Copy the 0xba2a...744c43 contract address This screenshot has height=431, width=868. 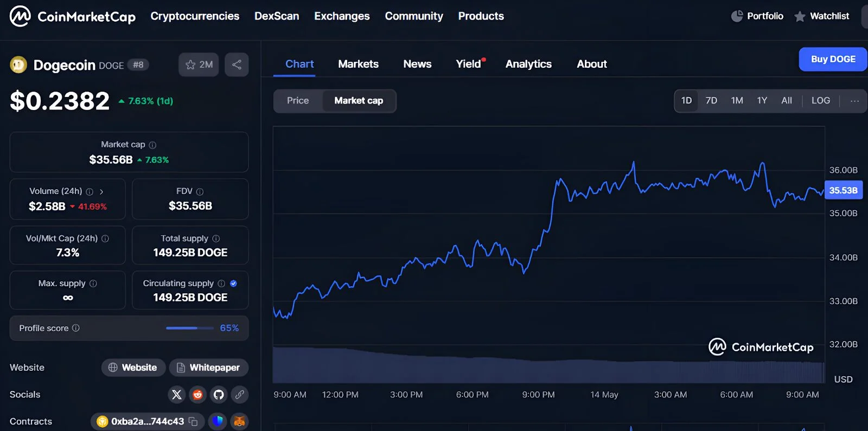pyautogui.click(x=193, y=422)
